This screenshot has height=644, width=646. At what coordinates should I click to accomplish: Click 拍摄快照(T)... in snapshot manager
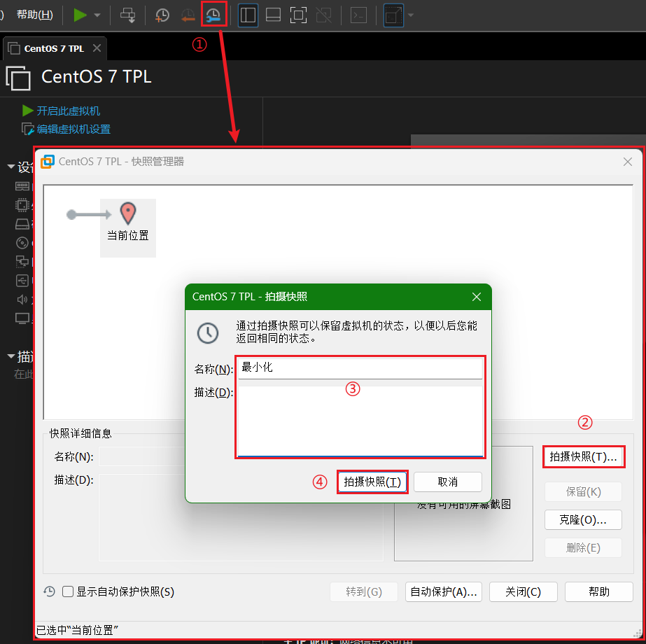click(x=584, y=456)
